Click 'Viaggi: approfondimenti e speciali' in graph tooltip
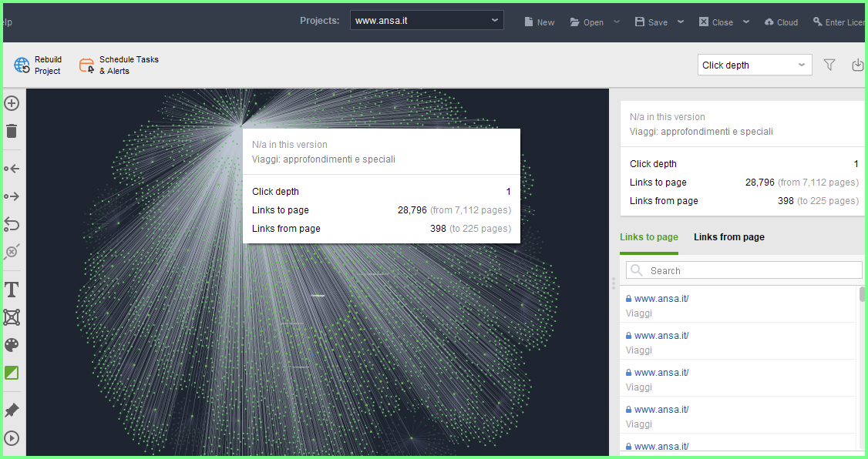Viewport: 868px width, 459px height. point(323,159)
